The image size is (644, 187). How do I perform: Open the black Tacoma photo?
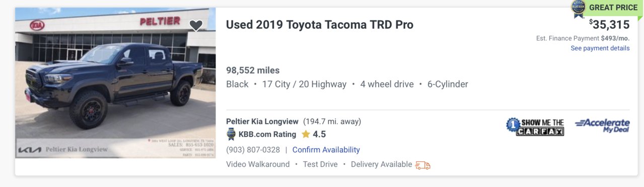(x=115, y=83)
